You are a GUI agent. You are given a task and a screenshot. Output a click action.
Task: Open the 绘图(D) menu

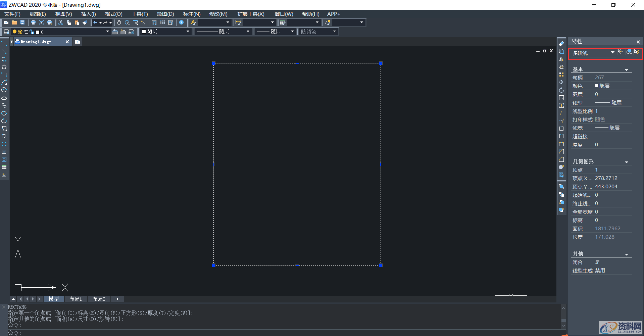(165, 14)
